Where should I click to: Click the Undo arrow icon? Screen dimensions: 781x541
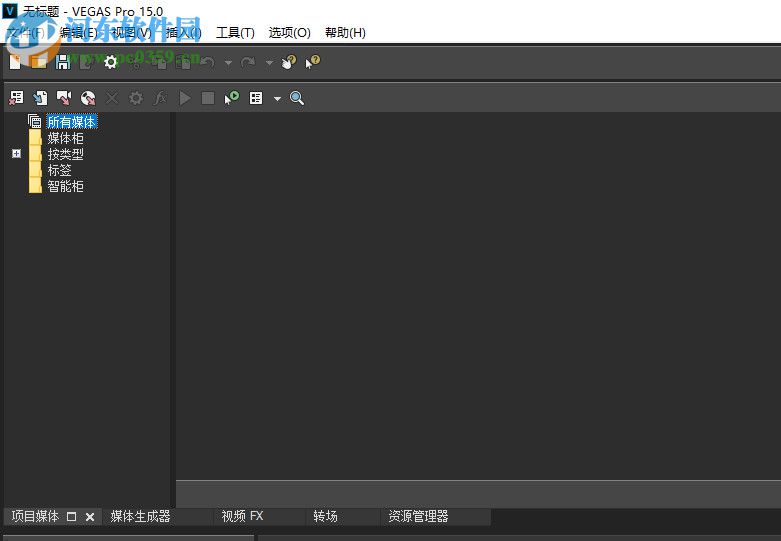(x=207, y=62)
